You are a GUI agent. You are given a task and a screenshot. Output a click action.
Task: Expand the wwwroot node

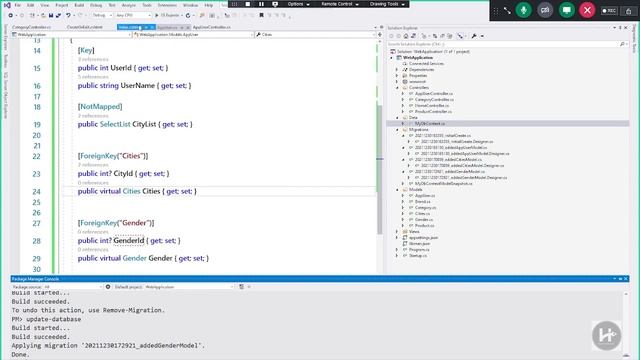(397, 82)
